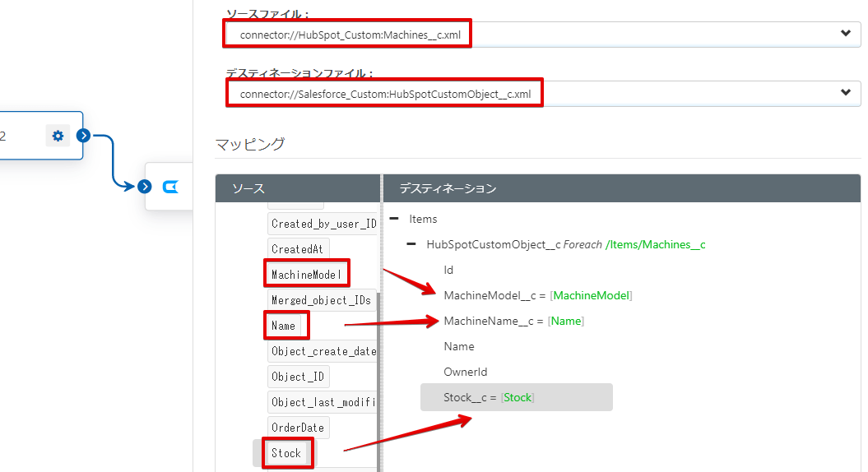This screenshot has height=472, width=868.
Task: Click the green /Items/Machines__c Foreach path
Action: 656,244
